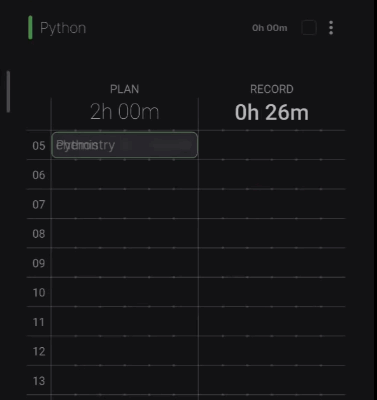Click the Python 0h 00m time label
This screenshot has height=400, width=377.
pyautogui.click(x=270, y=28)
